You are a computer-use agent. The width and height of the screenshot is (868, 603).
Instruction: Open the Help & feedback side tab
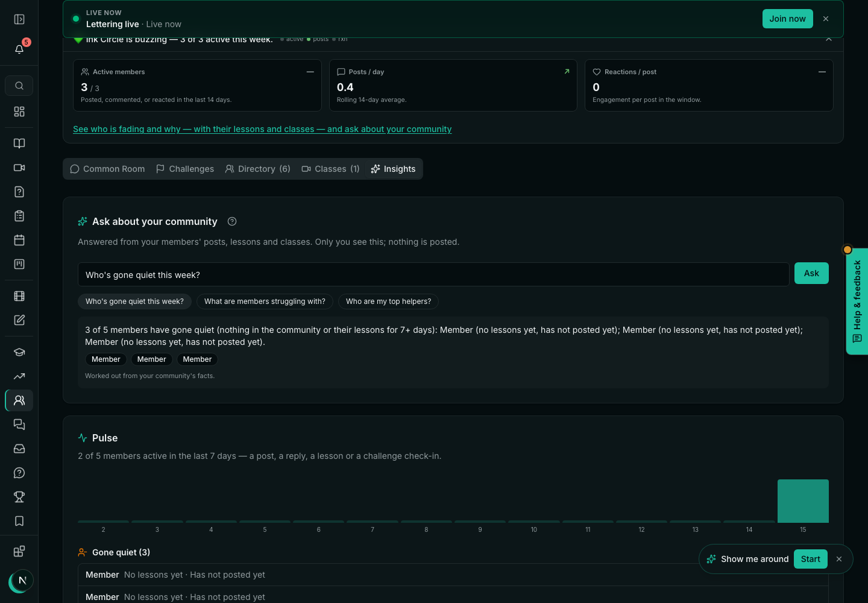pos(857,301)
